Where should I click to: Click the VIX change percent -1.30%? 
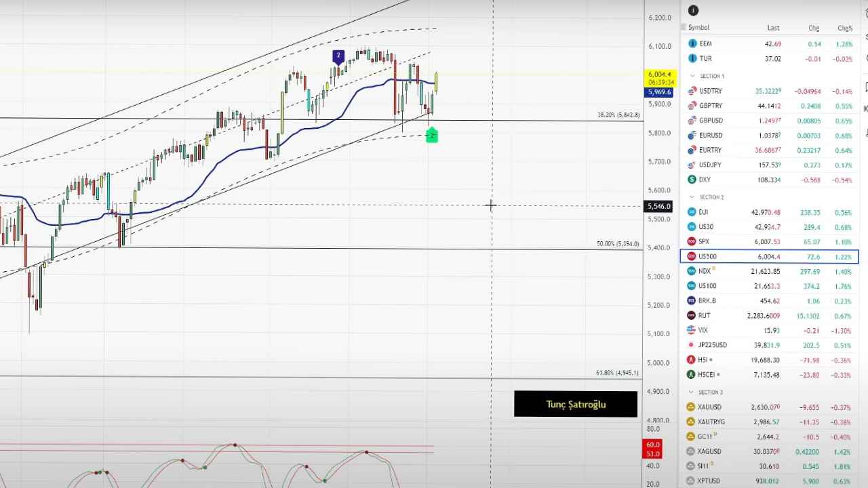pos(842,330)
